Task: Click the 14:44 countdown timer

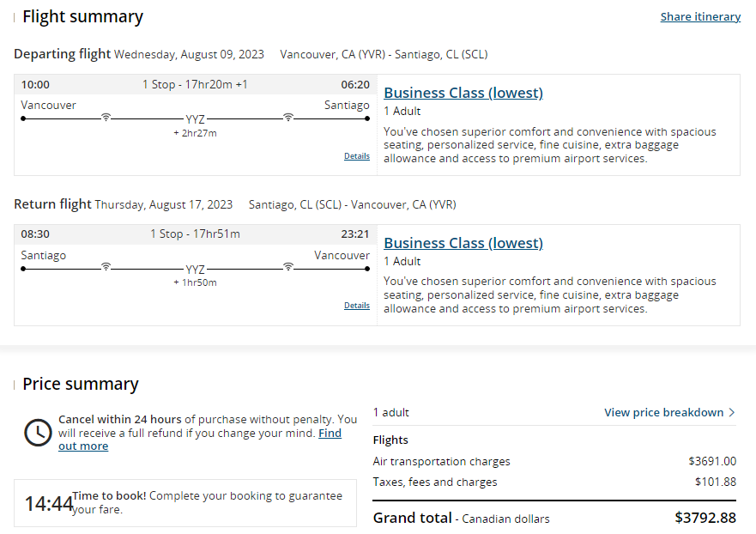Action: coord(48,504)
